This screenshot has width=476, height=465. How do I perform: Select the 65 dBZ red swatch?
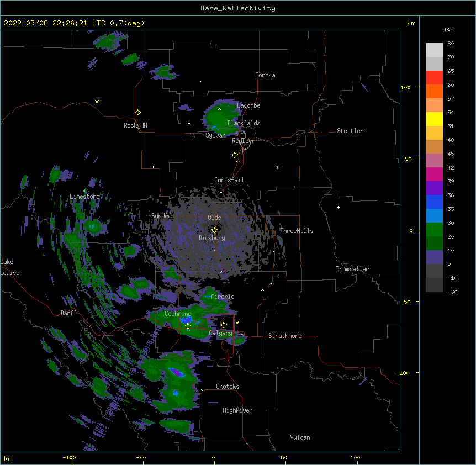[x=434, y=78]
